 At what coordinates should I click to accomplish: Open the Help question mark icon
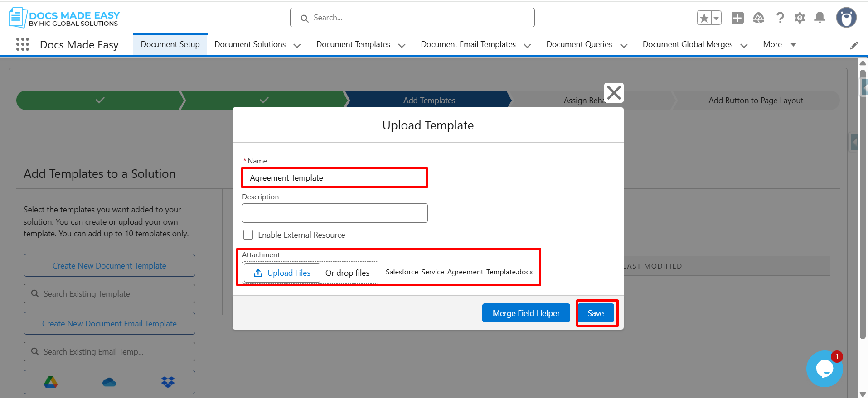click(780, 18)
